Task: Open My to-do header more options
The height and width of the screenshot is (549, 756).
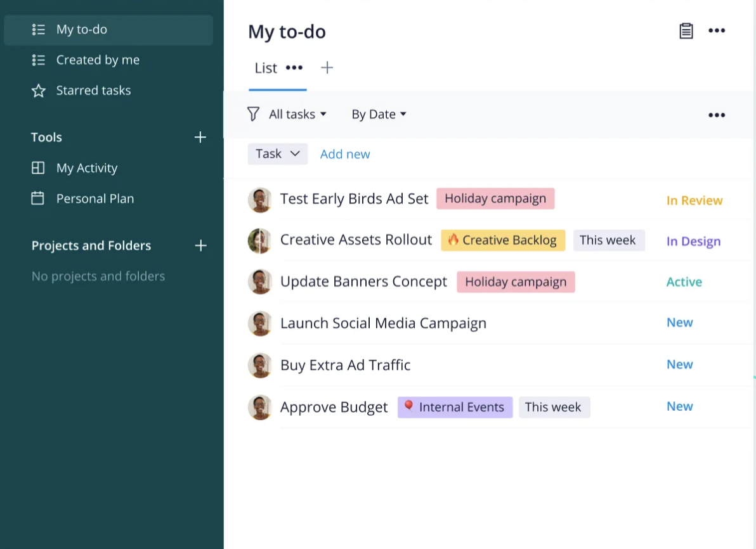Action: point(717,30)
